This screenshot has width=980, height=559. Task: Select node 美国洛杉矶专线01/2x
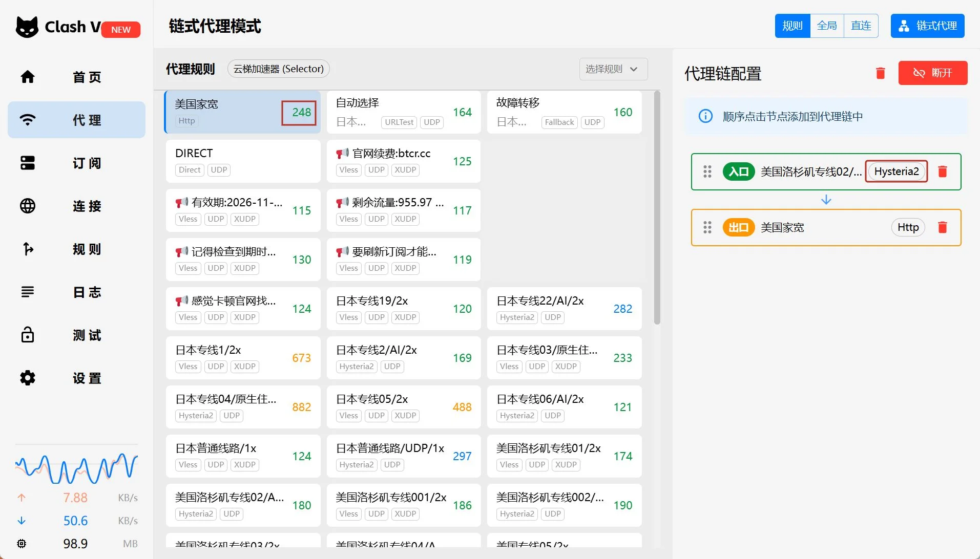coord(565,456)
